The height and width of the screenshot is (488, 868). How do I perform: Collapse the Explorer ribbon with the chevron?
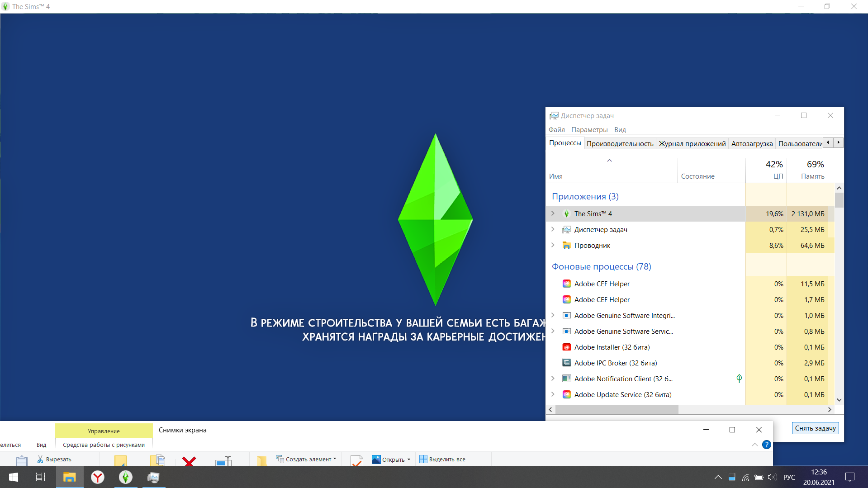click(755, 445)
